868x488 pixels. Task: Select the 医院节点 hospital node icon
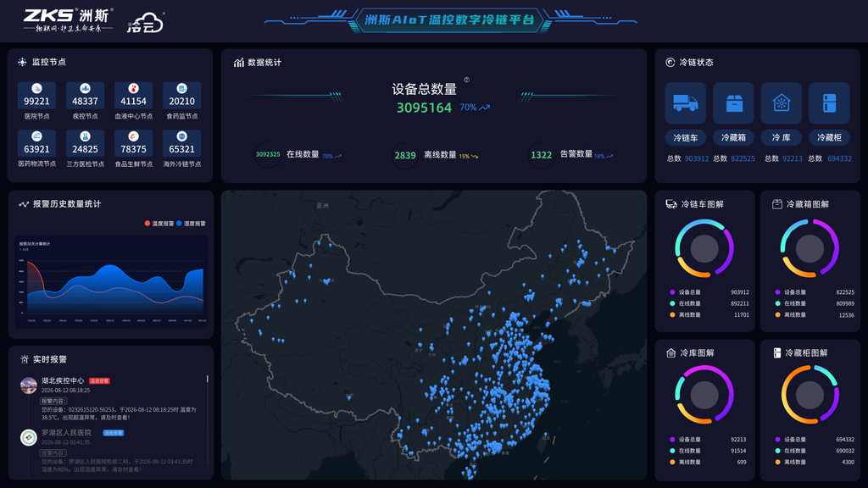point(36,88)
